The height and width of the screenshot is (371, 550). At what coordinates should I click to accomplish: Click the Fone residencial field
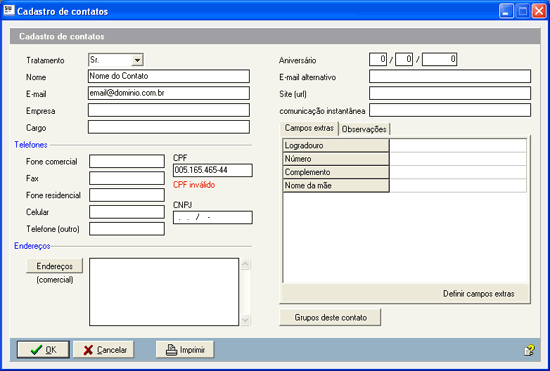(127, 195)
